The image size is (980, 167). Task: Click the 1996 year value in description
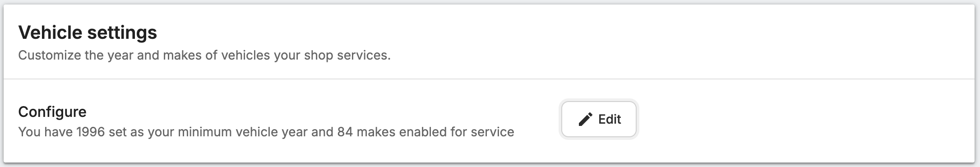click(x=91, y=132)
